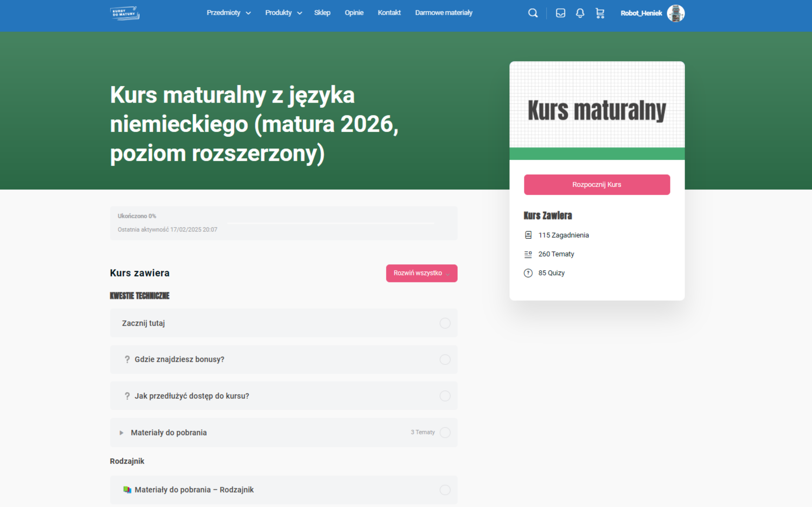Viewport: 812px width, 507px height.
Task: Open the notifications bell icon
Action: (580, 13)
